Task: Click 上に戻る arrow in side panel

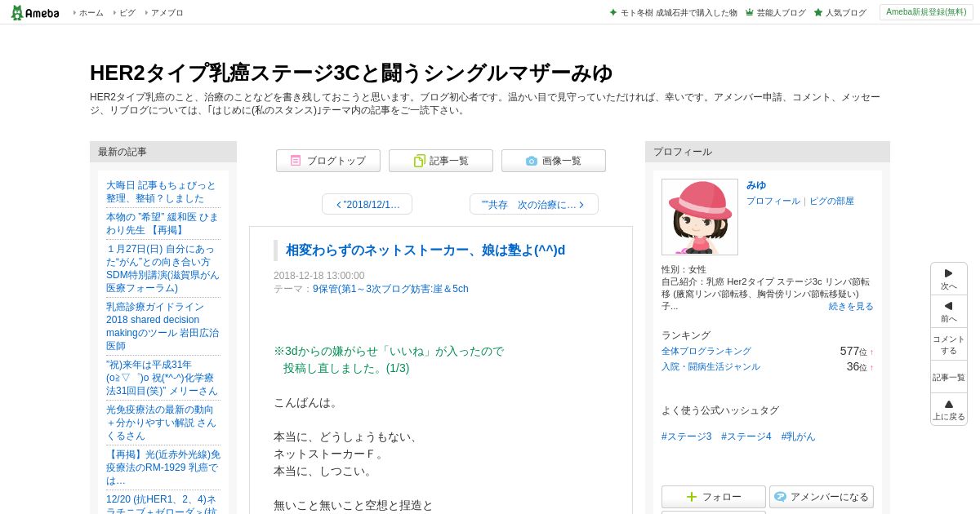Action: pyautogui.click(x=949, y=410)
